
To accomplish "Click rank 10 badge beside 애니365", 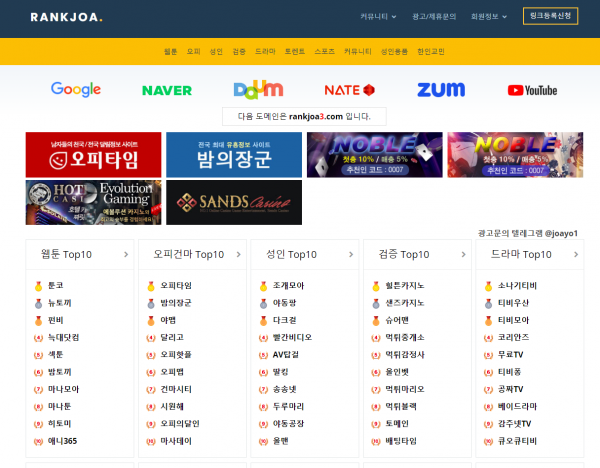I will point(38,442).
